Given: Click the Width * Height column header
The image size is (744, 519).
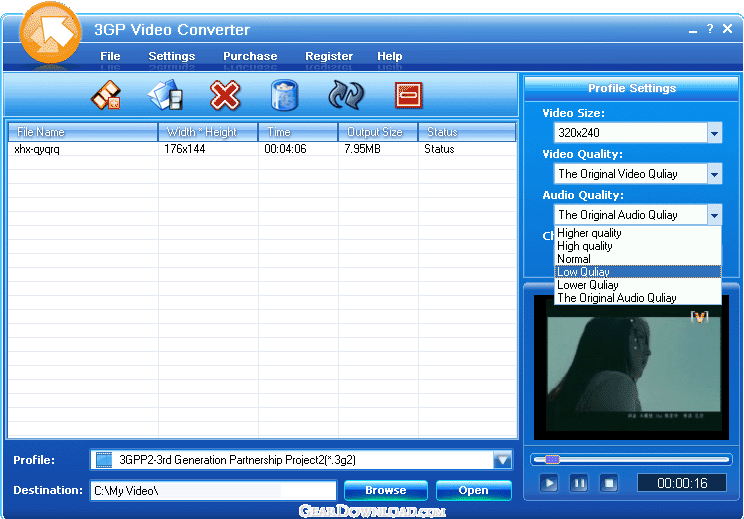Looking at the screenshot, I should point(208,132).
